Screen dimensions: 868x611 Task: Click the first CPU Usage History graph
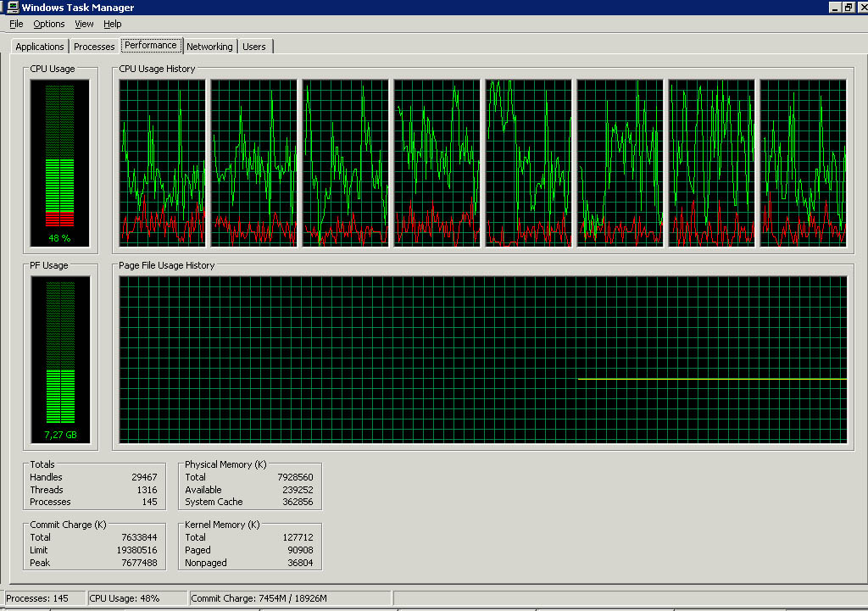(x=163, y=163)
